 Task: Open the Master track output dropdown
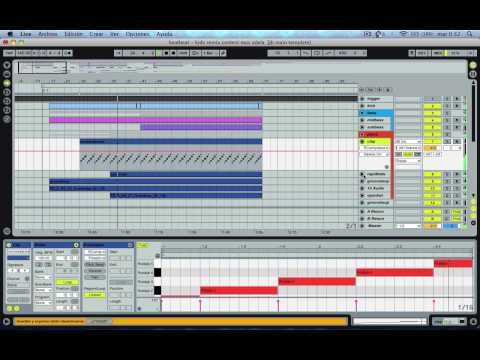409,226
